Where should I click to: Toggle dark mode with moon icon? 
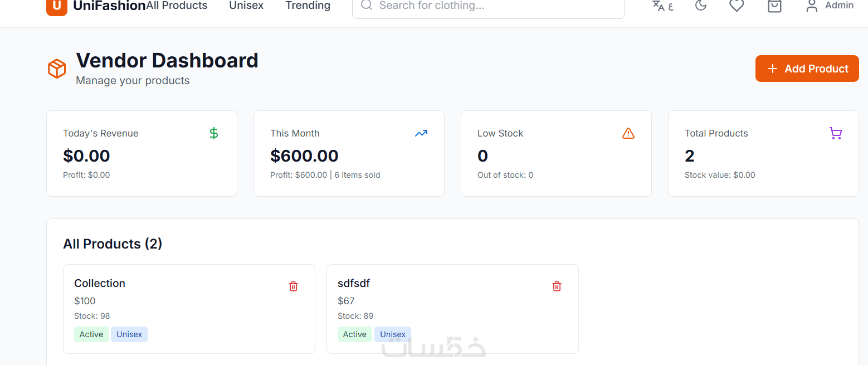701,6
